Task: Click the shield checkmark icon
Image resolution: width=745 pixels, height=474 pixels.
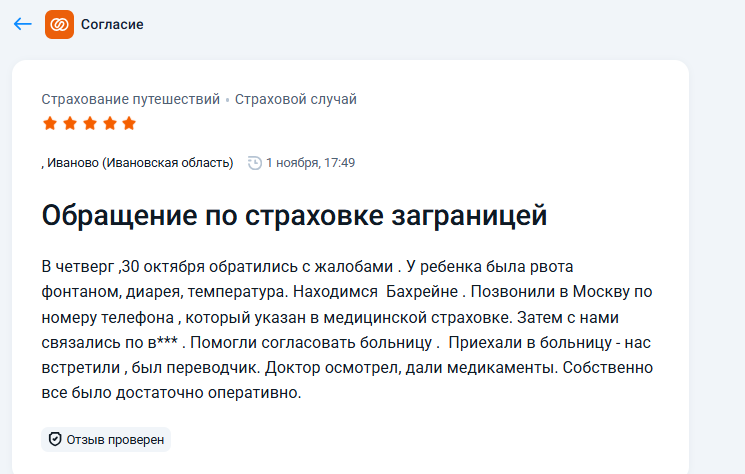Action: [x=55, y=439]
